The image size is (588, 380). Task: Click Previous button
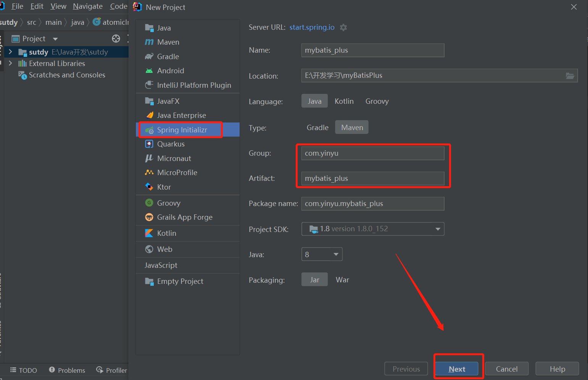pyautogui.click(x=406, y=369)
